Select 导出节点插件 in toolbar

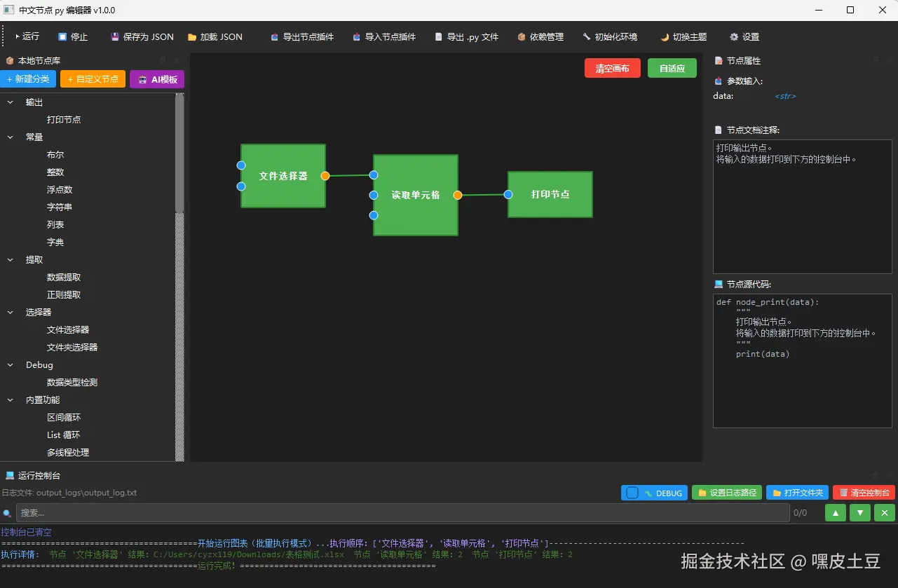(301, 36)
